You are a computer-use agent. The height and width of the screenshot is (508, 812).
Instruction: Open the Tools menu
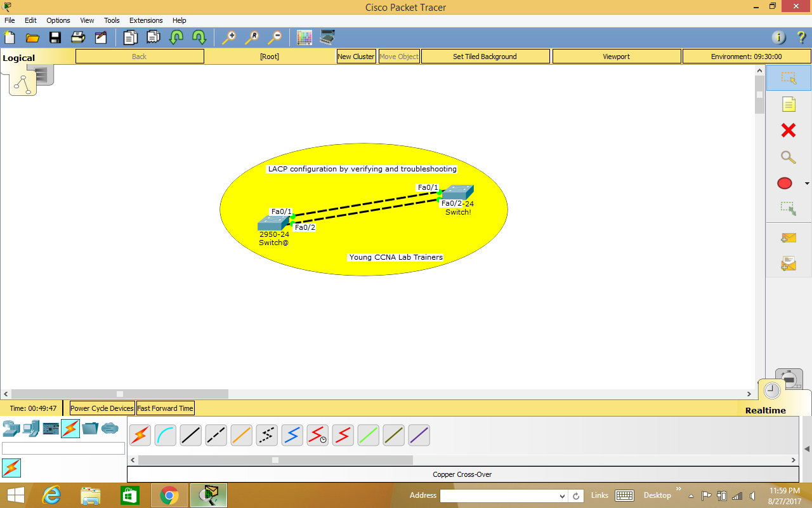(x=112, y=20)
